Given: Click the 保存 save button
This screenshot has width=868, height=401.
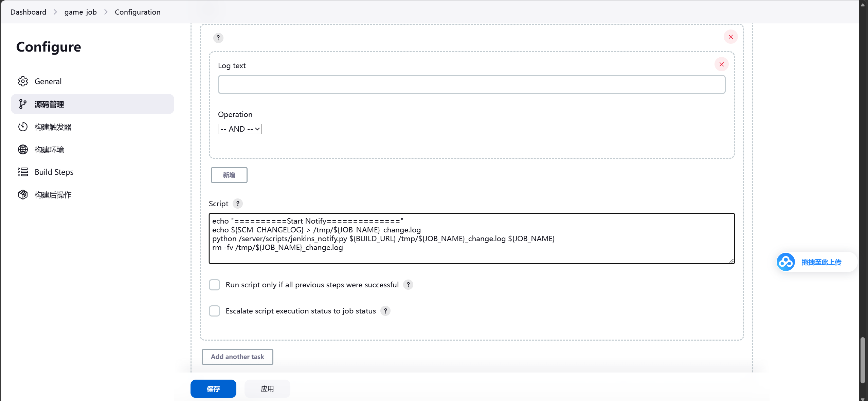Looking at the screenshot, I should (x=213, y=389).
